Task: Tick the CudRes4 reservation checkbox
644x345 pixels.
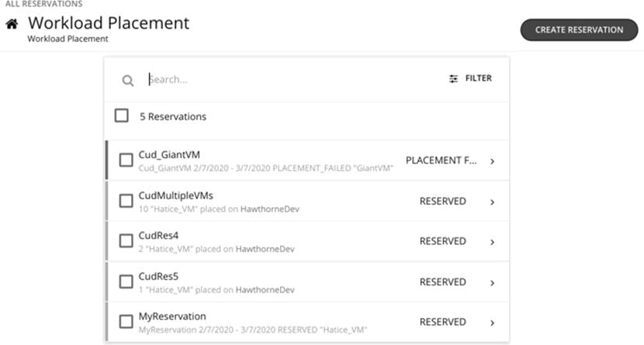Action: point(126,241)
